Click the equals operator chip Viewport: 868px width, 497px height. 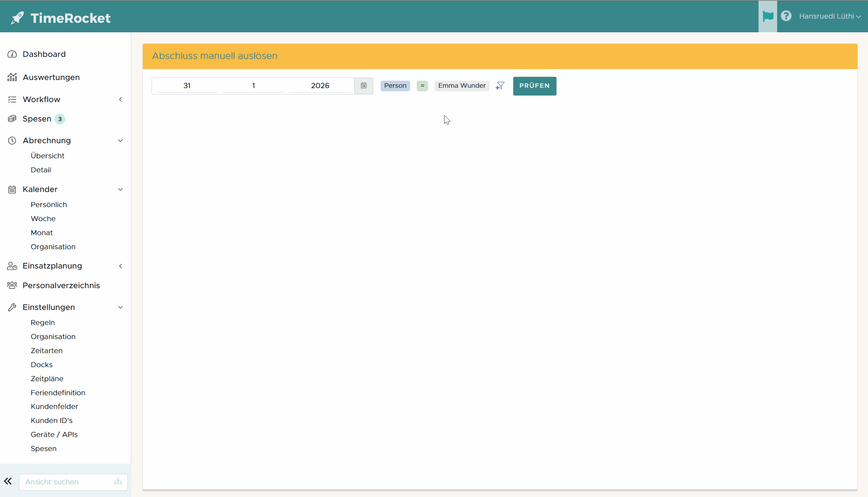(x=422, y=86)
